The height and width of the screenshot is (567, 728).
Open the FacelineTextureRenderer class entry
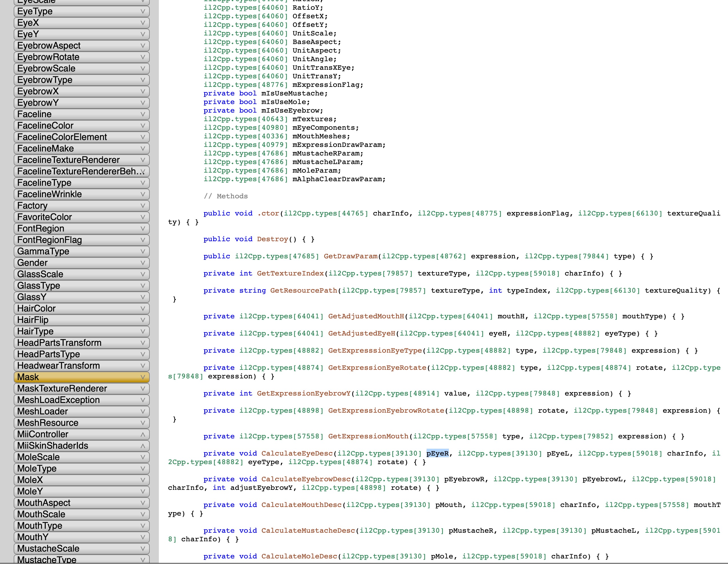click(x=68, y=160)
